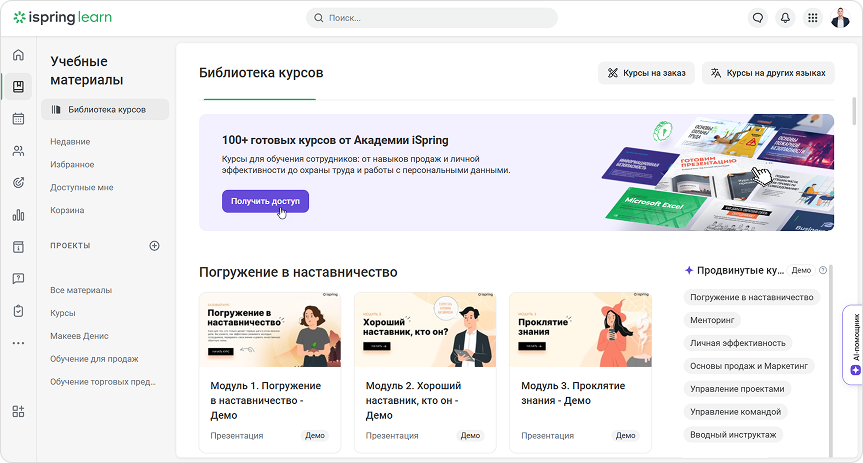Expand more options ellipsis in sidebar

click(x=18, y=343)
